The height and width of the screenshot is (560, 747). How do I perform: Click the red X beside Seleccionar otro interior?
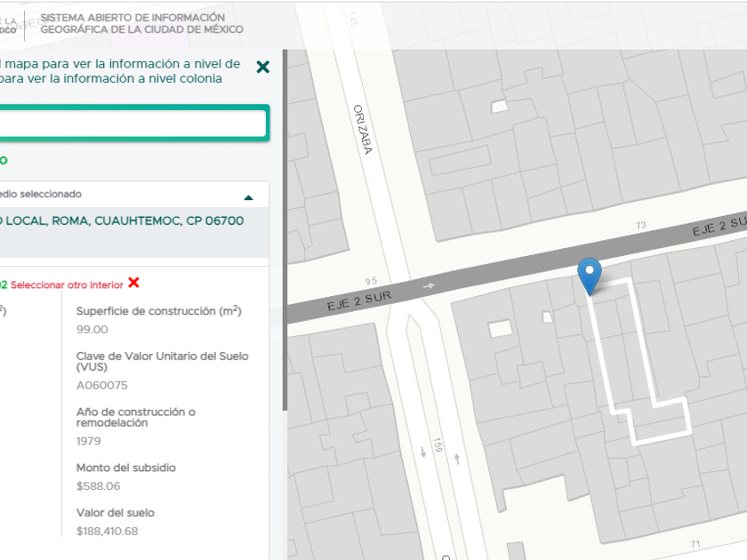[x=133, y=283]
